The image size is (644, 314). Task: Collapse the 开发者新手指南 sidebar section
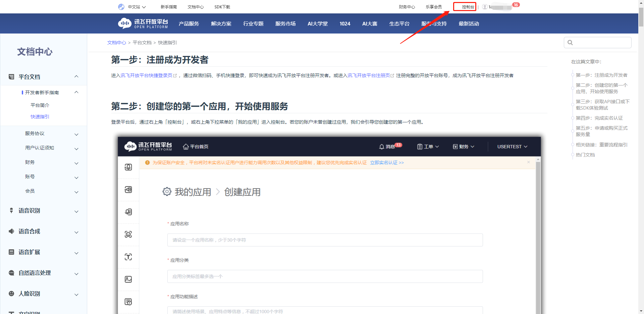click(76, 92)
